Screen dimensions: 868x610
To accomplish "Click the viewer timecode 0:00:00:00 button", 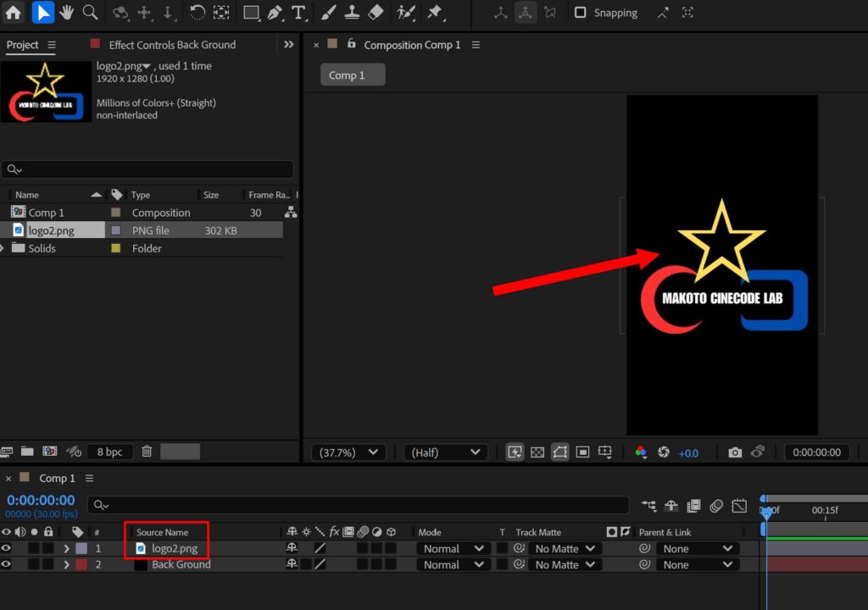I will tap(816, 452).
